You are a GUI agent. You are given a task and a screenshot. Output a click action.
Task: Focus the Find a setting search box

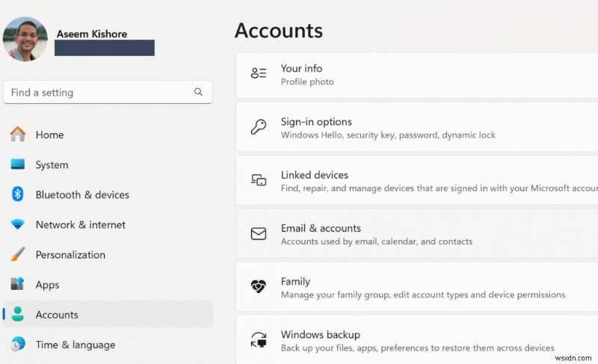tap(108, 92)
